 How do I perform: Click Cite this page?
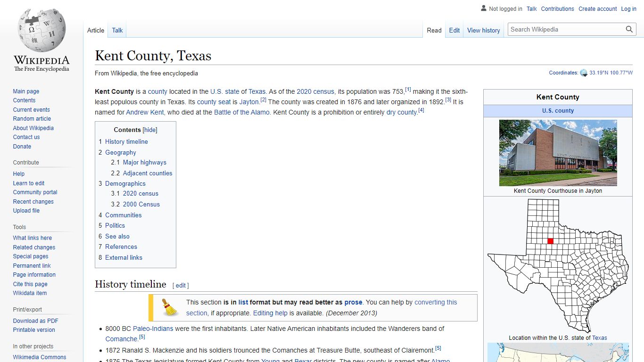tap(30, 284)
